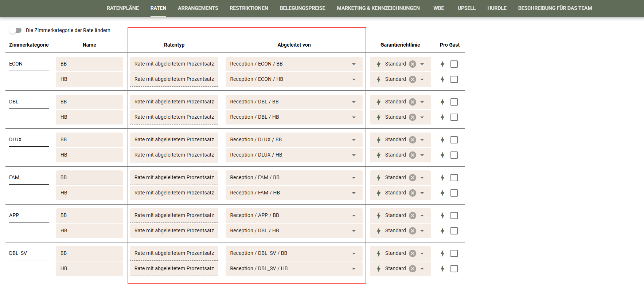
Task: Open 'Reception / ECON / HB' dropdown
Action: point(294,79)
